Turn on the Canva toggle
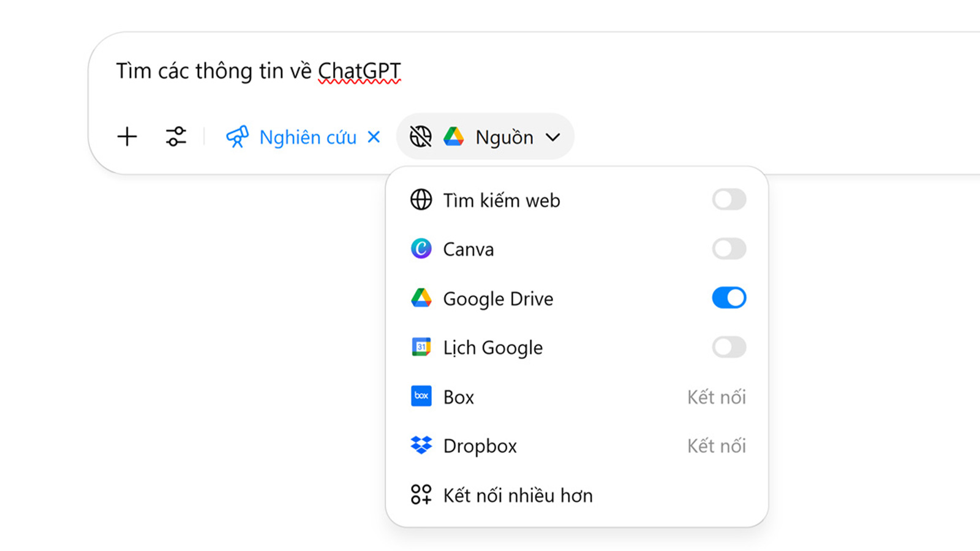 [729, 249]
